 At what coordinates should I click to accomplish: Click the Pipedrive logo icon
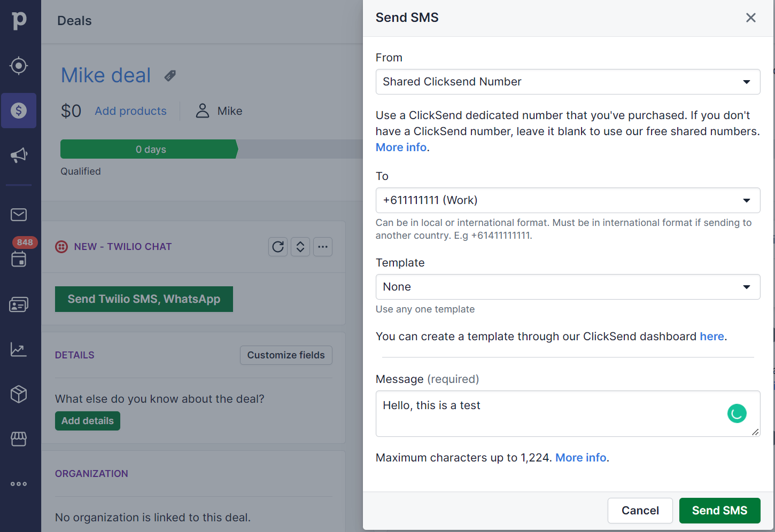[19, 20]
